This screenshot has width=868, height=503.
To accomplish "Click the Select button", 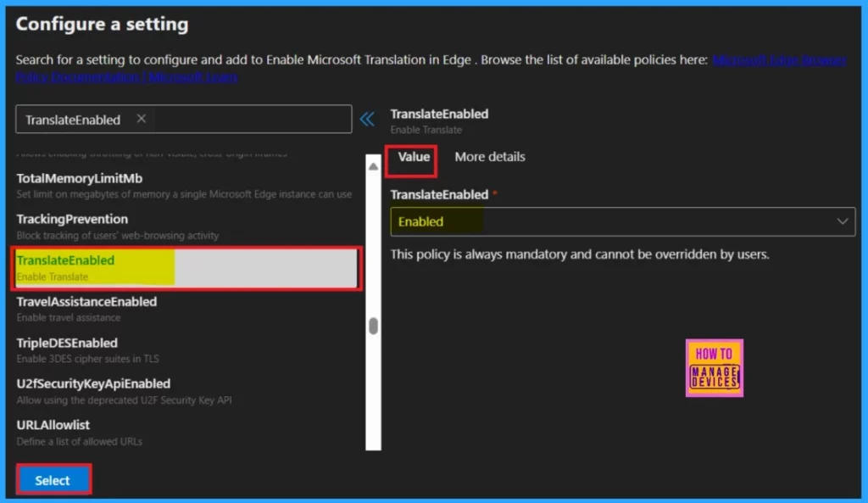I will coord(53,480).
